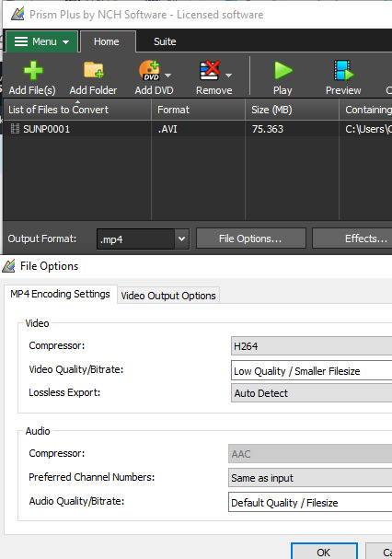This screenshot has height=559, width=392.
Task: Click the Add Folder icon
Action: [94, 70]
